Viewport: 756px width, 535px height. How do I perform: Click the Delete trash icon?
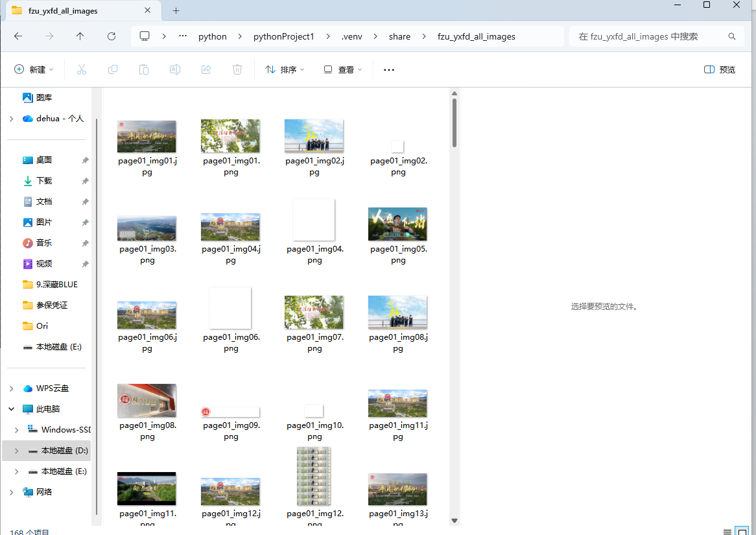pyautogui.click(x=237, y=69)
